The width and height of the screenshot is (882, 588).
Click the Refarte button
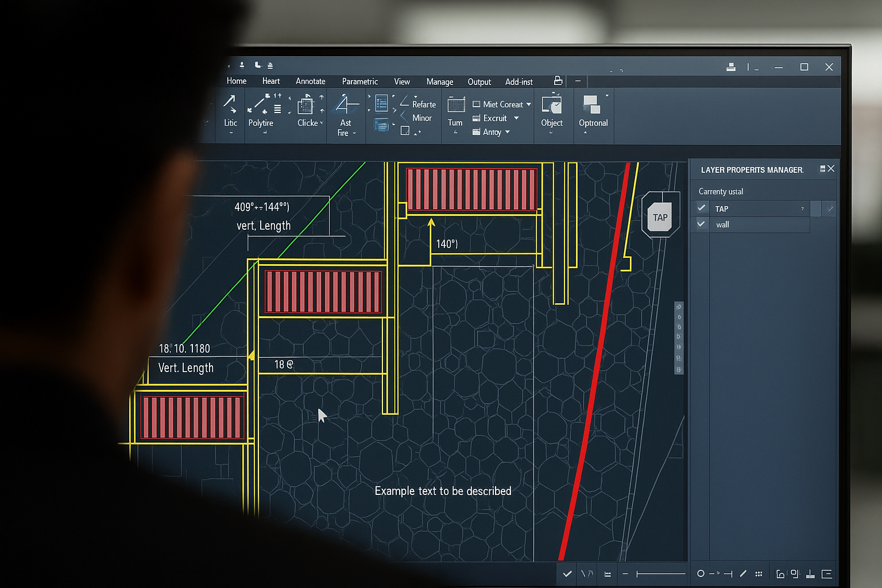[x=424, y=105]
